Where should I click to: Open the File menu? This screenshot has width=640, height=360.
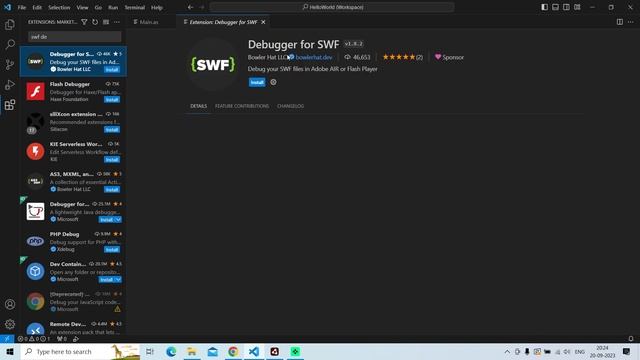[x=22, y=7]
